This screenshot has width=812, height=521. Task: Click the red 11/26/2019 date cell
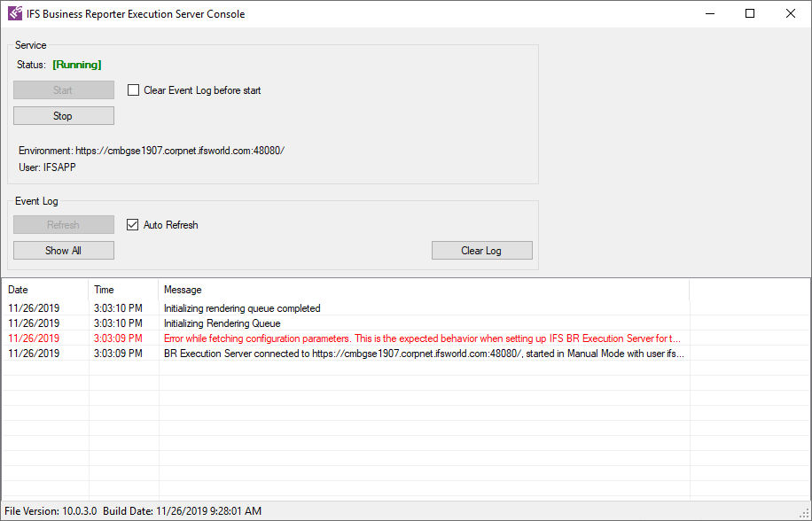(34, 338)
